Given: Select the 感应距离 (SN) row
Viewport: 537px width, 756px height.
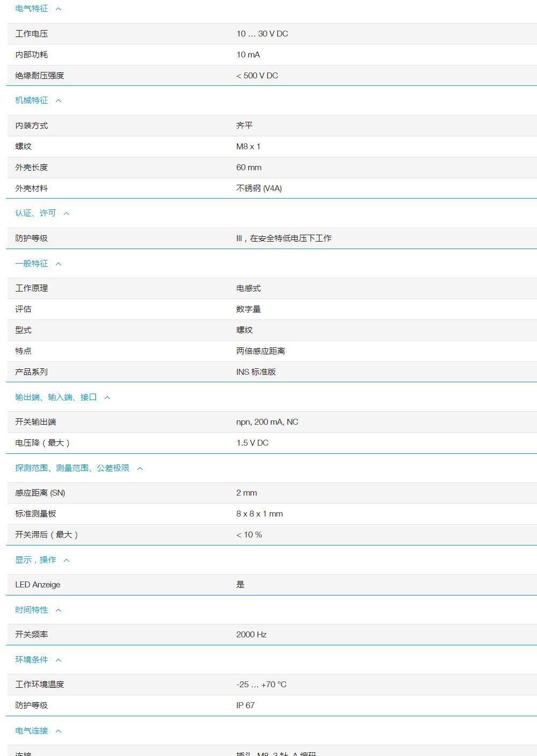Looking at the screenshot, I should click(268, 492).
